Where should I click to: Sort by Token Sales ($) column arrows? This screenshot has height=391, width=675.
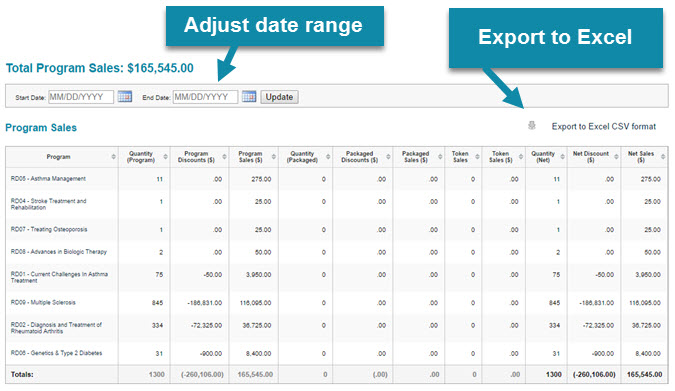(521, 157)
